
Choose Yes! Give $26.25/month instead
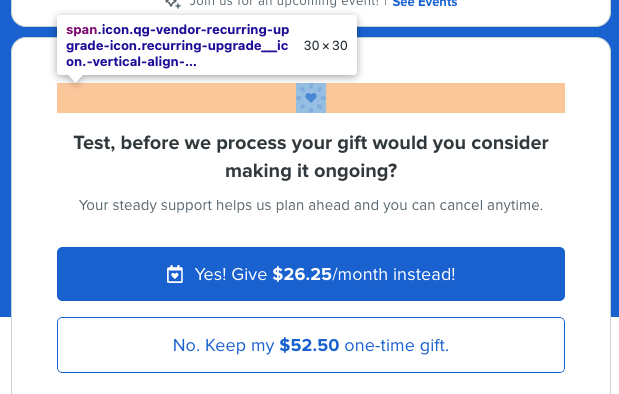(311, 274)
